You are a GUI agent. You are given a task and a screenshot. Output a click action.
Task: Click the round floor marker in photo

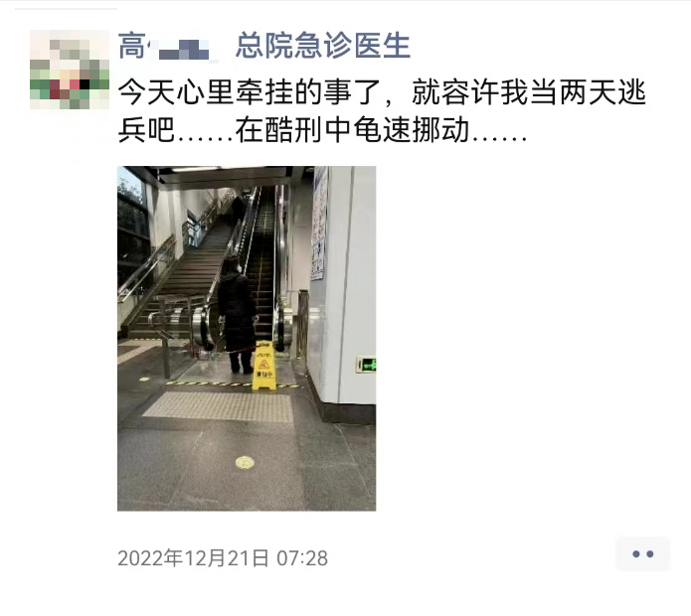[x=245, y=462]
